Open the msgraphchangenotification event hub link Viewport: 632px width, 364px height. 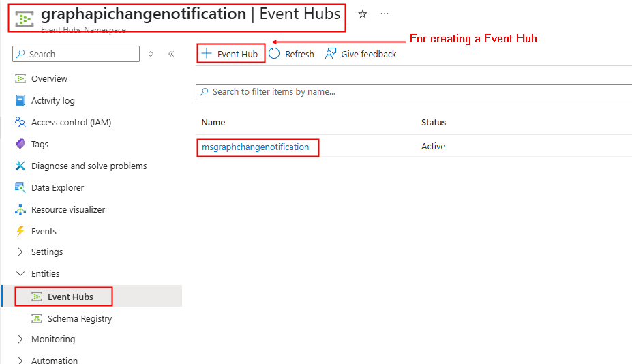(255, 147)
